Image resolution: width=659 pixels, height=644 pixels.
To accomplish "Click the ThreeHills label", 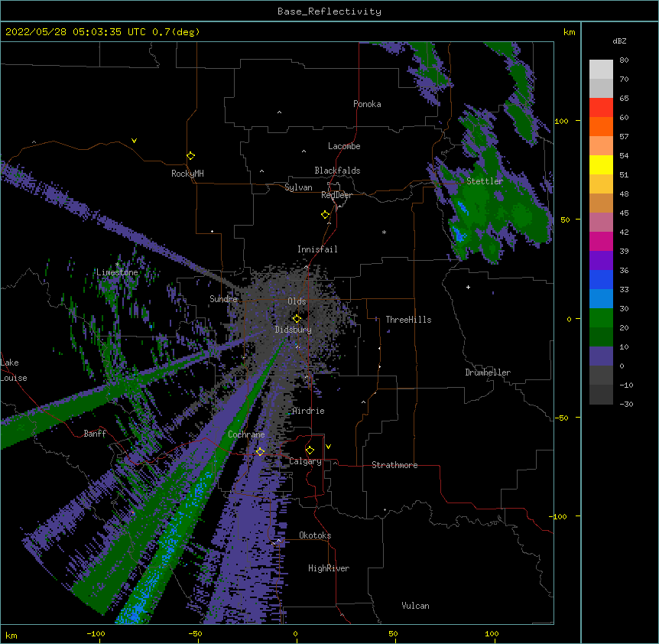I will coord(408,320).
